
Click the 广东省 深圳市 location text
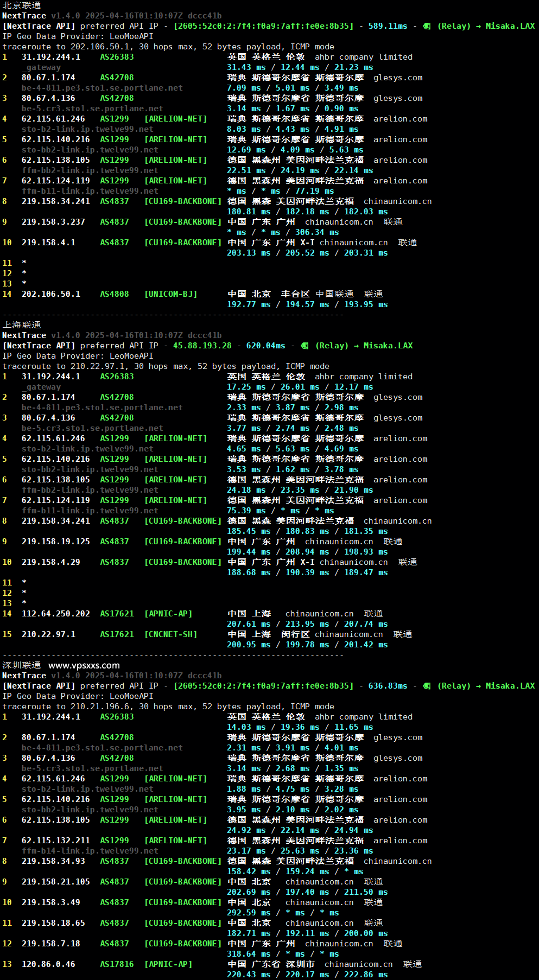(283, 964)
